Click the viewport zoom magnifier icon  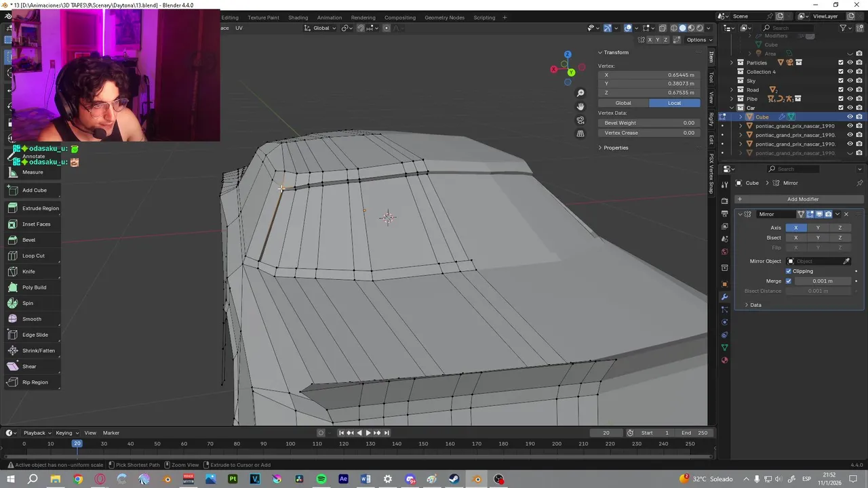tap(580, 93)
